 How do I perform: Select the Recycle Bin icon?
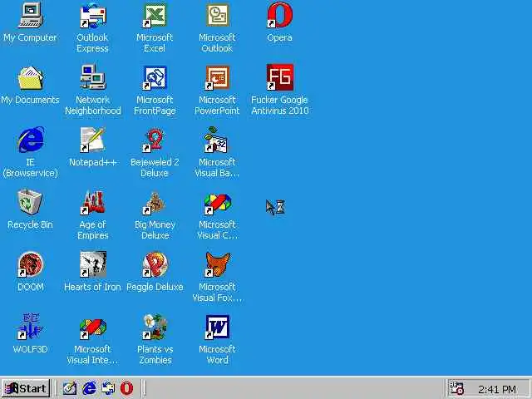coord(31,202)
